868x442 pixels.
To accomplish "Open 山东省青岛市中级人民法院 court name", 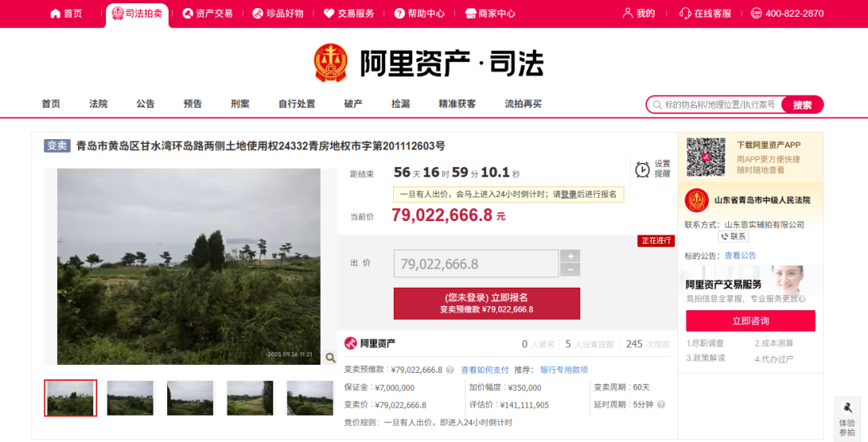I will (x=762, y=200).
